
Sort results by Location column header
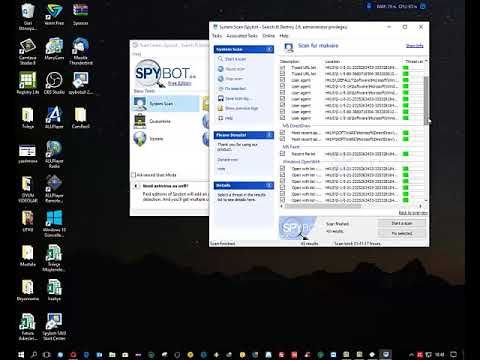point(363,61)
